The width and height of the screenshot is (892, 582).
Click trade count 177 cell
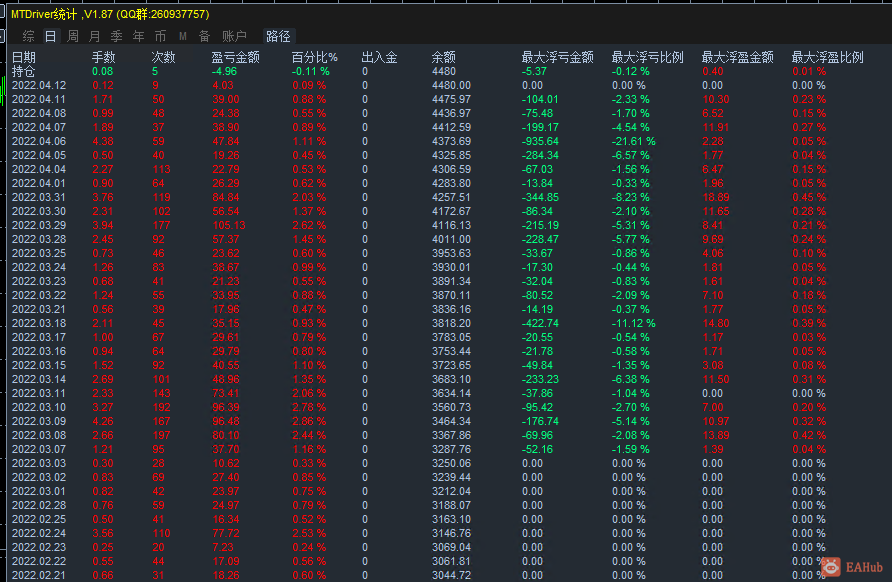[162, 225]
